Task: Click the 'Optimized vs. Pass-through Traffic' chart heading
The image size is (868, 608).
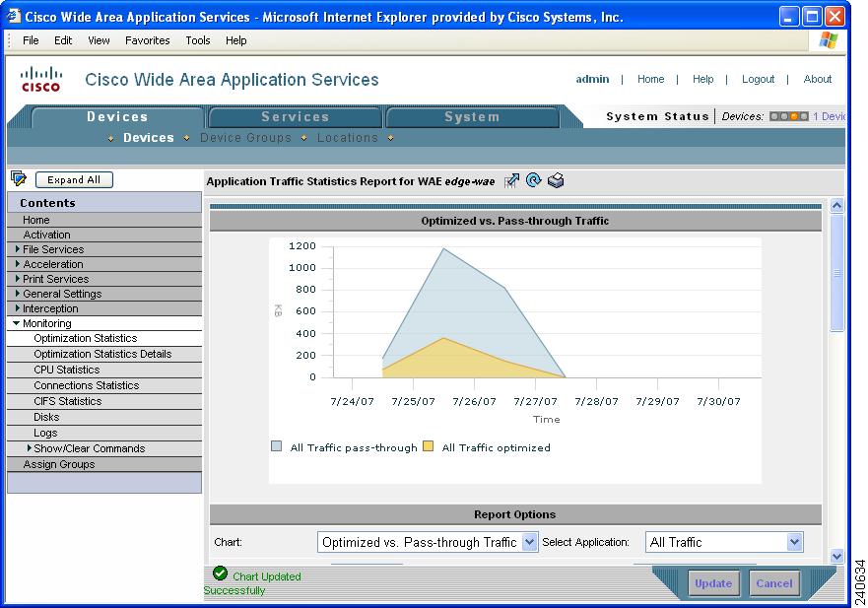Action: [515, 221]
